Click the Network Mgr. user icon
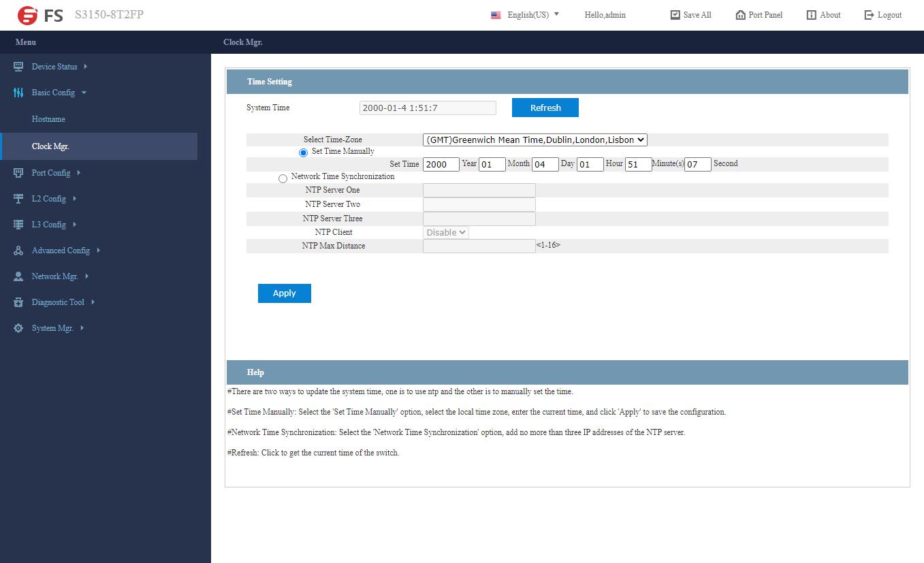This screenshot has height=563, width=924. pos(18,276)
